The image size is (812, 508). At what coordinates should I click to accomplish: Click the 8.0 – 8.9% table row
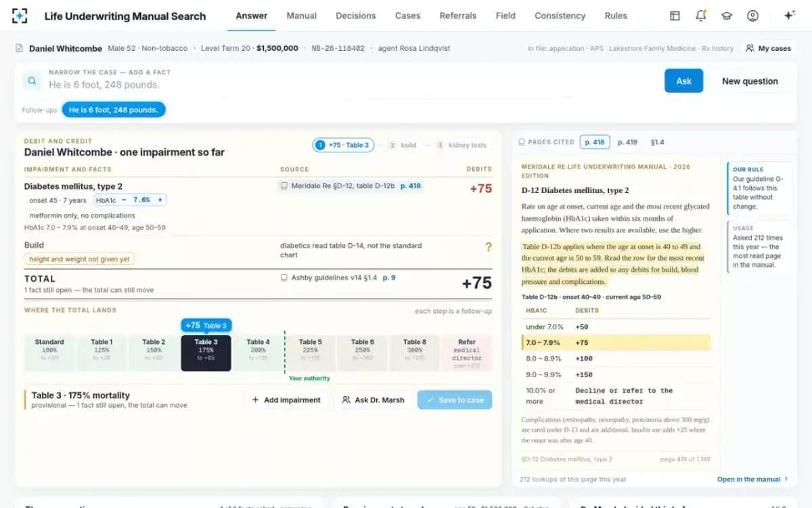(616, 358)
